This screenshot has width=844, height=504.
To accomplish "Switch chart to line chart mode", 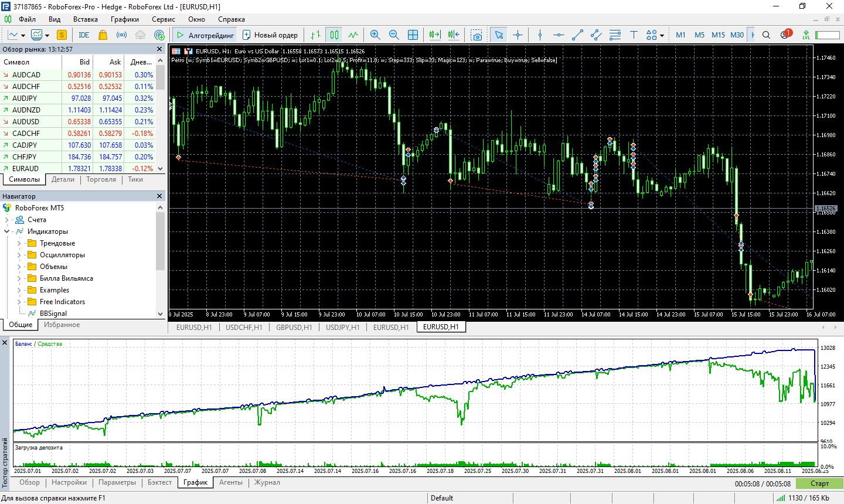I will point(353,35).
